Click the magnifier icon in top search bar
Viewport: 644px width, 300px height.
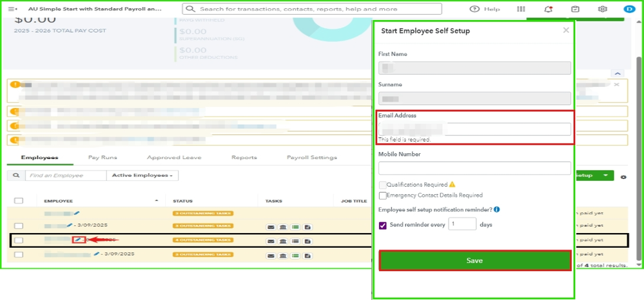click(x=190, y=9)
